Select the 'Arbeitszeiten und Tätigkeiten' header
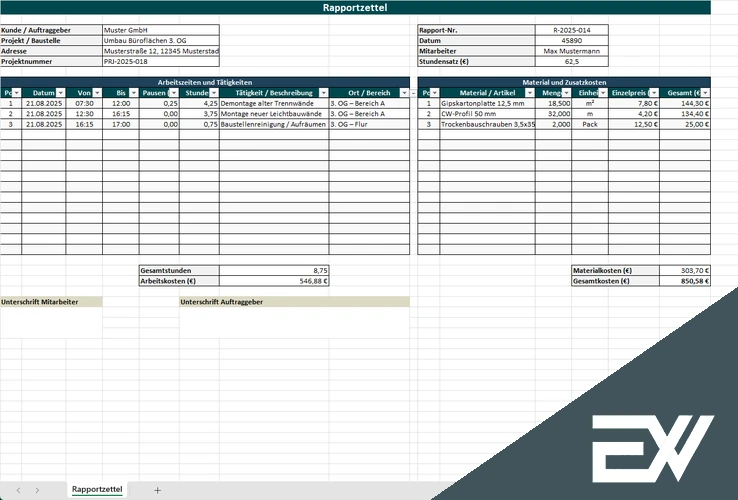The width and height of the screenshot is (738, 500). tap(205, 82)
